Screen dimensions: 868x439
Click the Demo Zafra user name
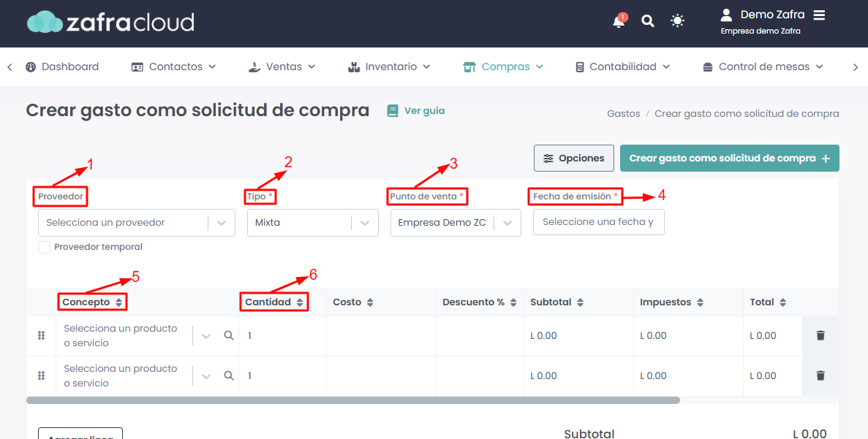772,15
